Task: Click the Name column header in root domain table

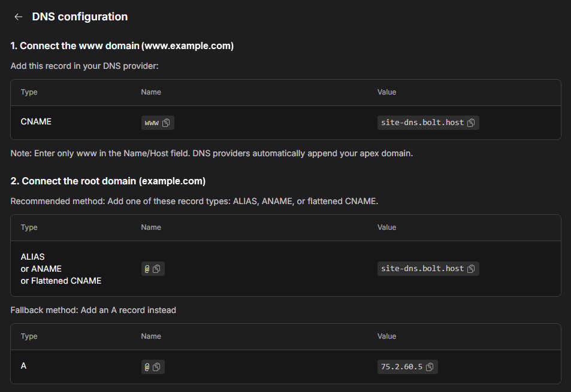Action: tap(151, 227)
